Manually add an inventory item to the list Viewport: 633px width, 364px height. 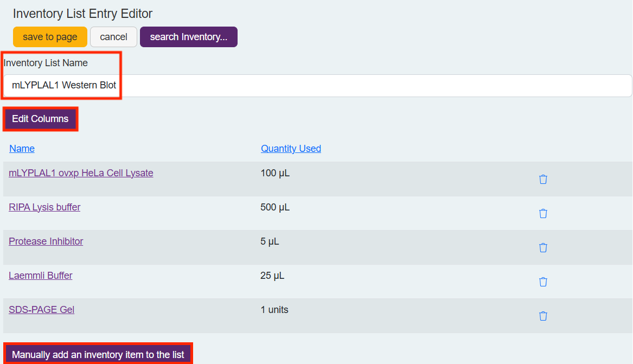click(98, 353)
